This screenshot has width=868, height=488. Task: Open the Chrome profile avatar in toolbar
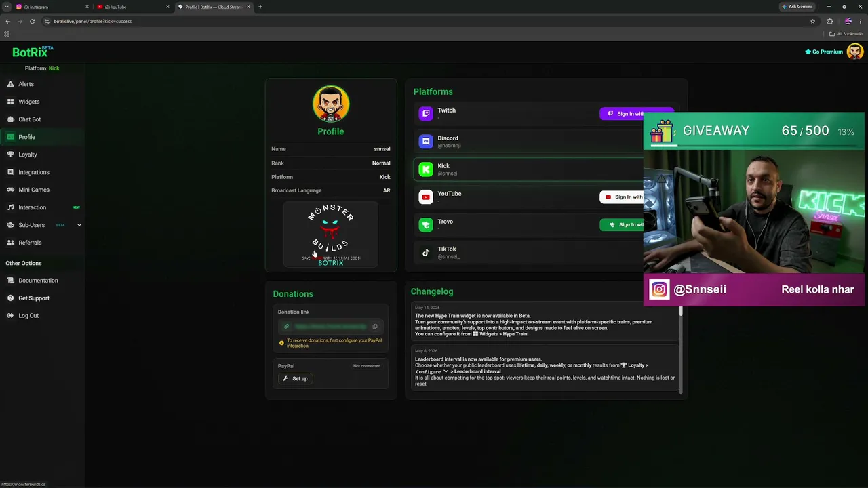click(x=848, y=21)
